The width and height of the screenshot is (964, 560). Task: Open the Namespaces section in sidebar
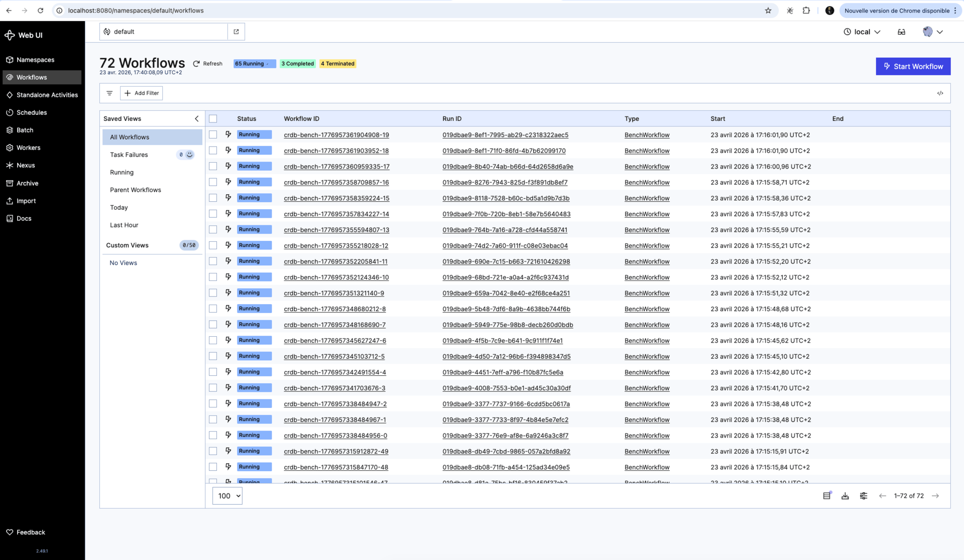point(35,59)
